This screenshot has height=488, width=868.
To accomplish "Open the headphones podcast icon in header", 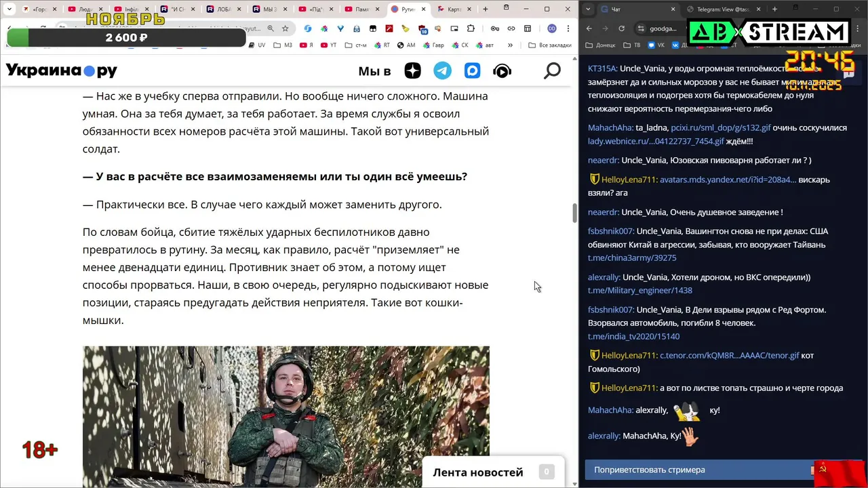I will 502,70.
